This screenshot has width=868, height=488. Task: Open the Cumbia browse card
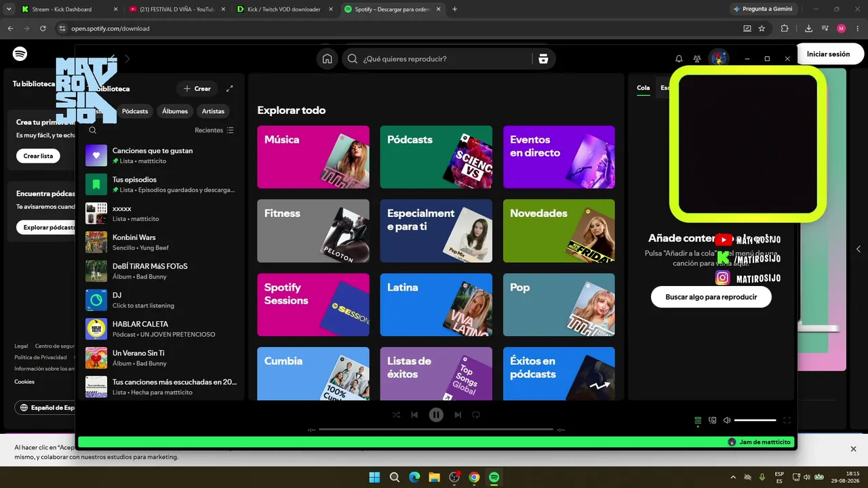point(313,373)
